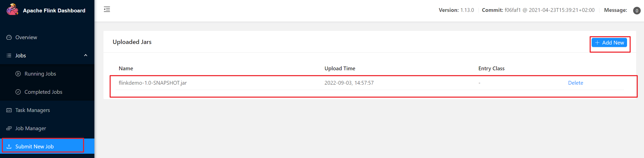Collapse the Jobs submenu chevron
The image size is (644, 158).
pos(86,55)
